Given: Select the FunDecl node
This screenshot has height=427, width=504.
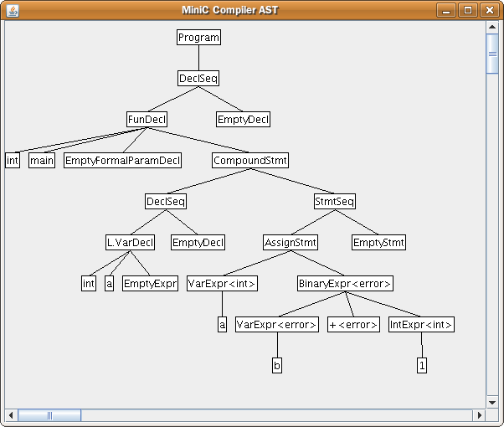Looking at the screenshot, I should point(147,120).
